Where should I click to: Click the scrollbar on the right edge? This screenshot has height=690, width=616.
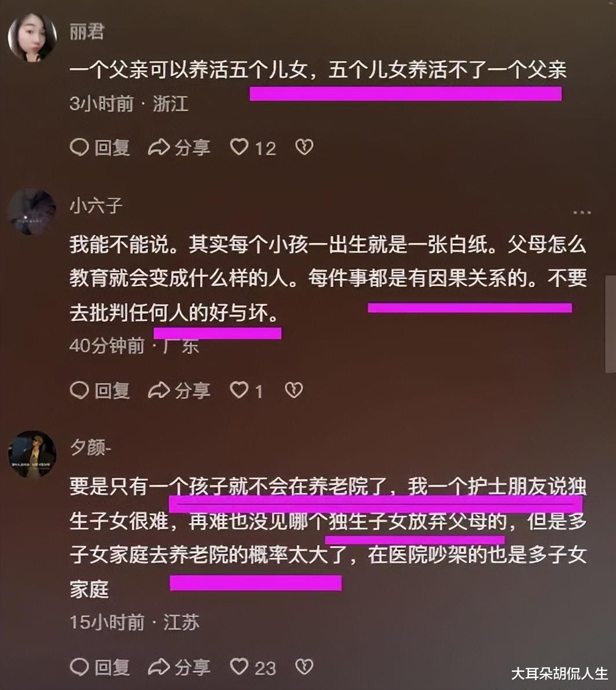[x=611, y=324]
